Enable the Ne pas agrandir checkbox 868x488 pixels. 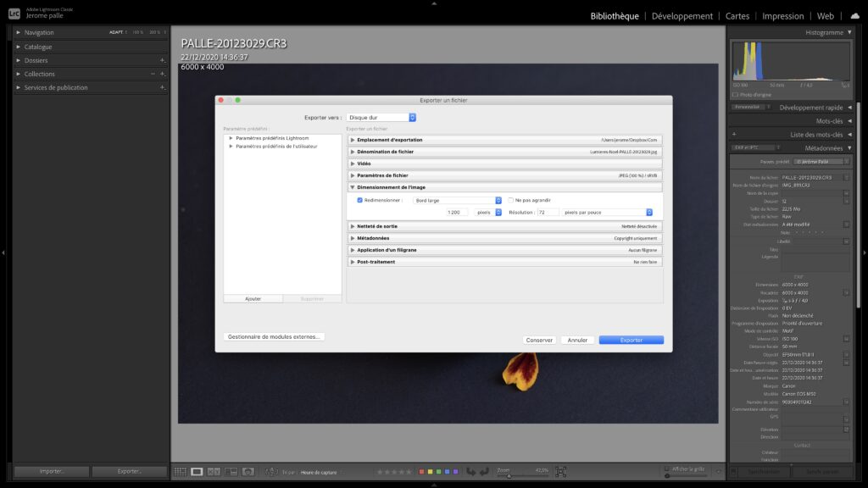coord(509,200)
